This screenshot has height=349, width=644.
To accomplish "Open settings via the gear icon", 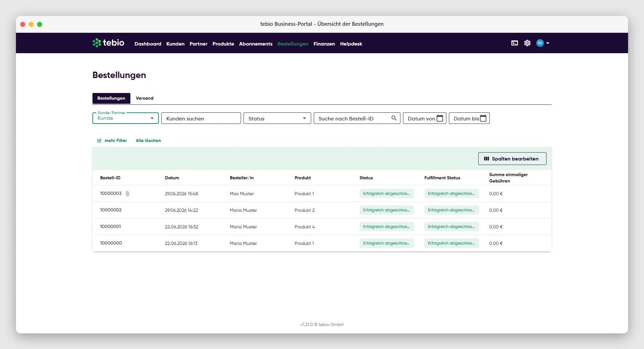I will [527, 43].
